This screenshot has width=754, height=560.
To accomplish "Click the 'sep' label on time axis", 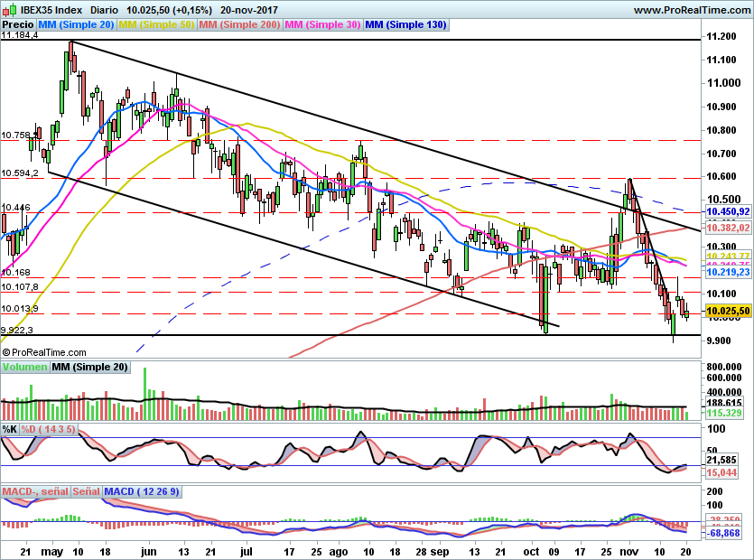I will pos(440,552).
